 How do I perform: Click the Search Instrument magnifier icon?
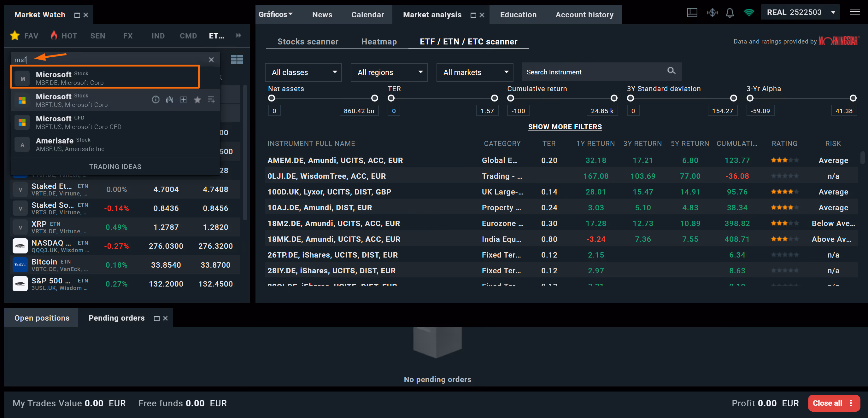pos(671,71)
